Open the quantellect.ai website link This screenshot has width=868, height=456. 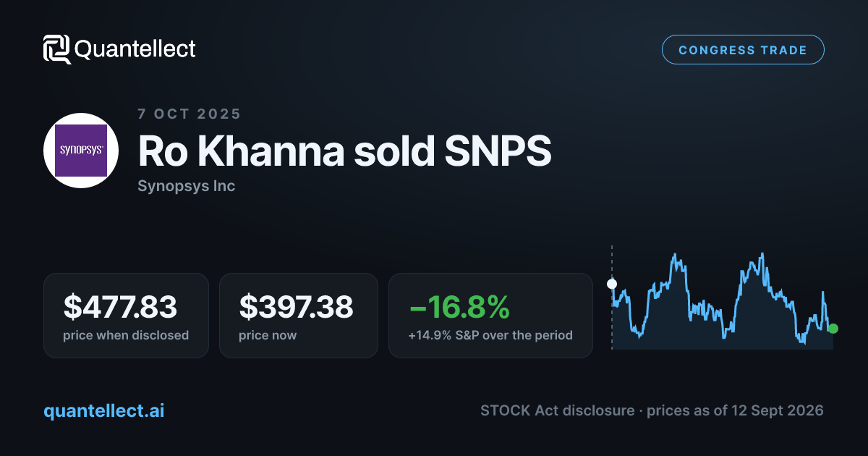(x=104, y=410)
